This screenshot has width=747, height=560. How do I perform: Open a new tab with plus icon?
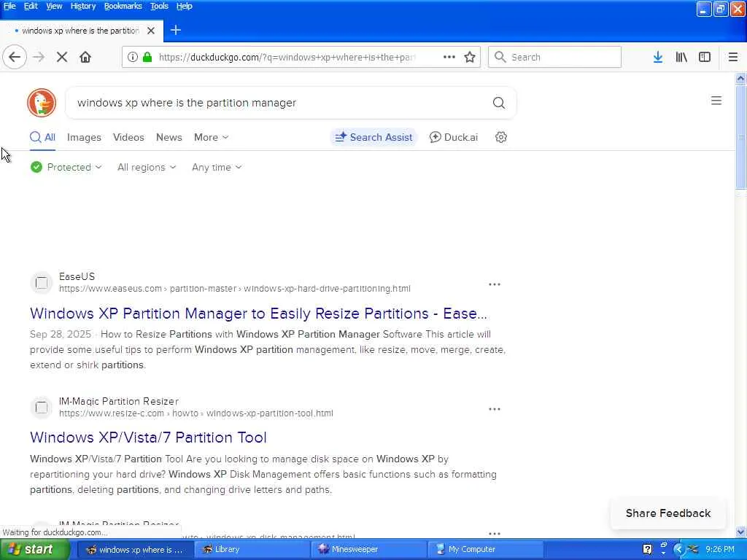click(x=175, y=30)
